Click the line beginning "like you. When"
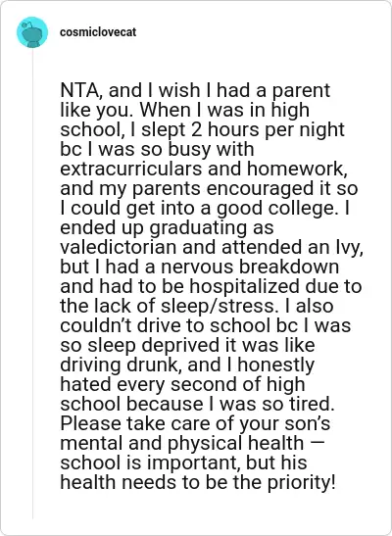Image resolution: width=392 pixels, height=536 pixels. [185, 110]
